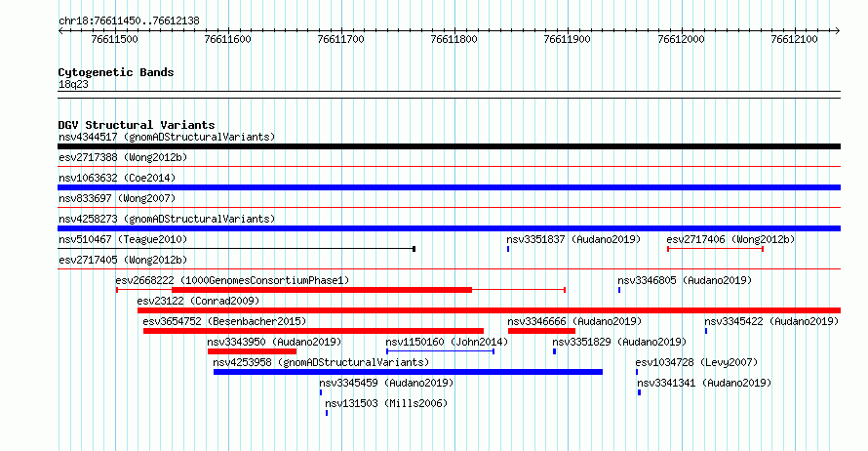
Task: Open variant nsv510467 (Teague2010) label
Action: pyautogui.click(x=123, y=239)
